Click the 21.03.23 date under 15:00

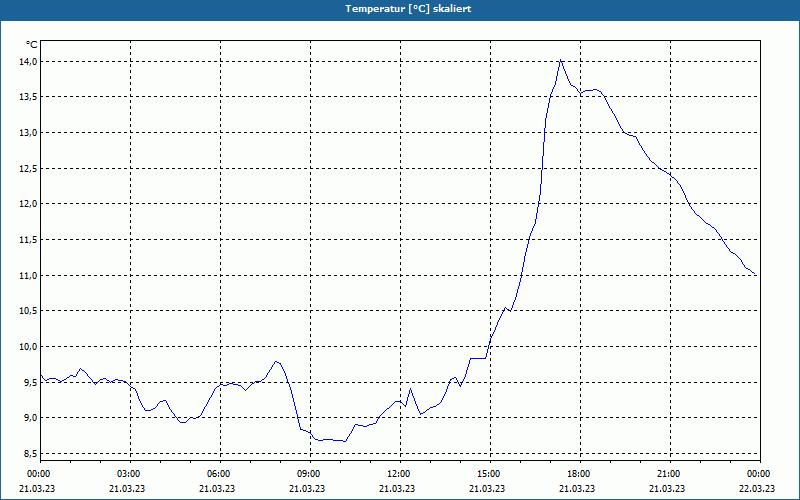click(487, 489)
